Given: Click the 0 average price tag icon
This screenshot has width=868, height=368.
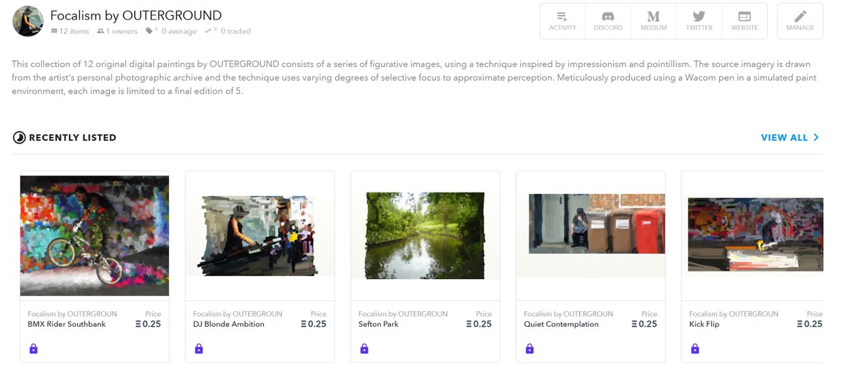Looking at the screenshot, I should click(x=149, y=30).
